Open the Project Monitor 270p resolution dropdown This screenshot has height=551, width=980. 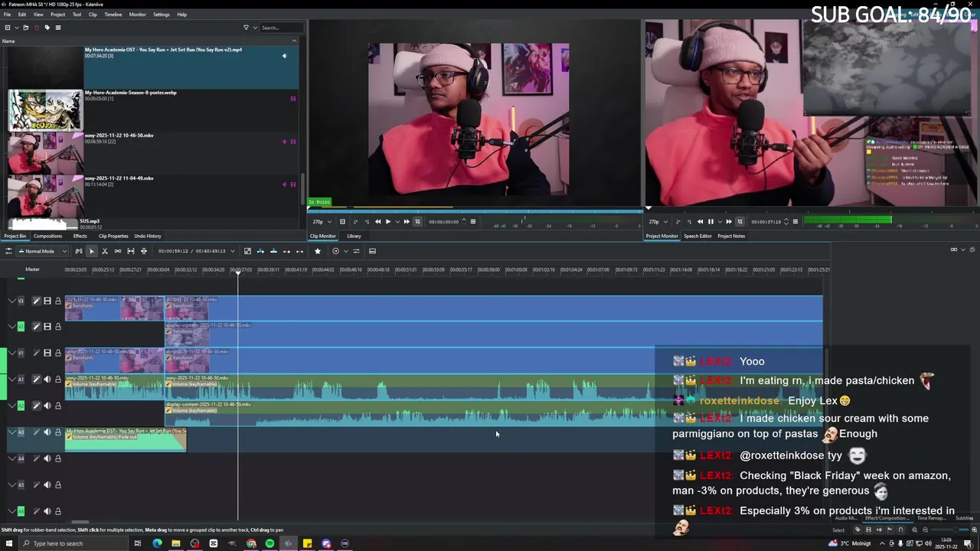(657, 222)
